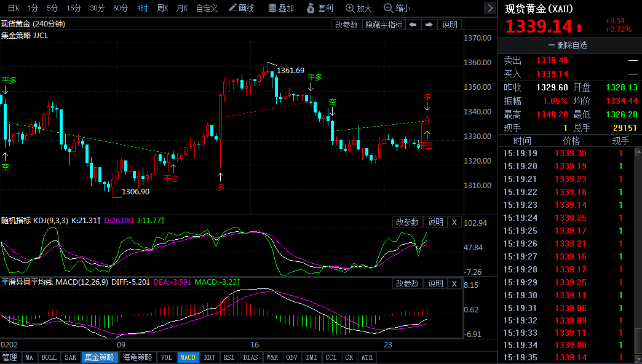Screen dimensions: 642x364
Task: Click the 1361.69 high price label
Action: click(290, 71)
